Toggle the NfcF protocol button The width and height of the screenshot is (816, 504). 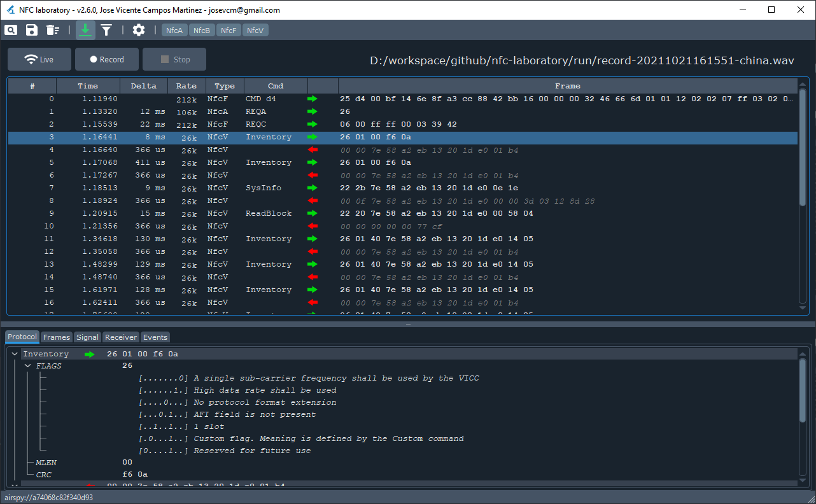pyautogui.click(x=229, y=31)
